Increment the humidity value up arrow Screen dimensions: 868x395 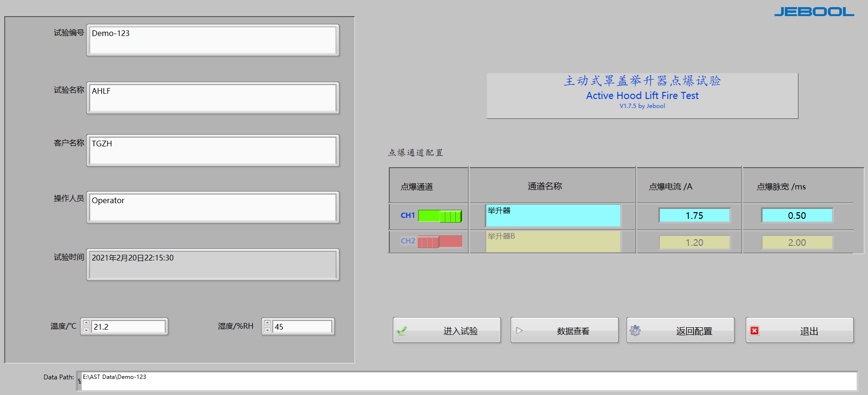coord(267,323)
